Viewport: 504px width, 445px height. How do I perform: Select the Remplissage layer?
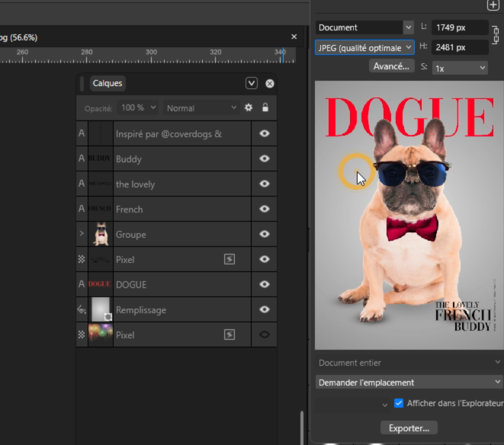(168, 310)
